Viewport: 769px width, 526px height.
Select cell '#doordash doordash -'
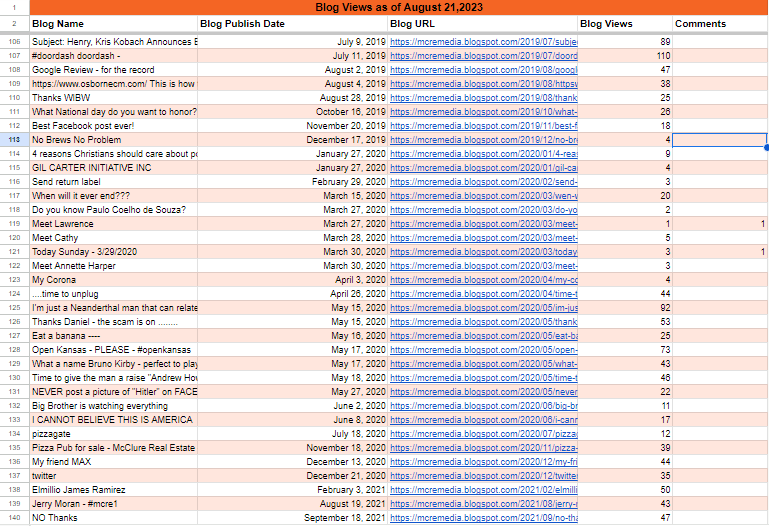[x=113, y=56]
